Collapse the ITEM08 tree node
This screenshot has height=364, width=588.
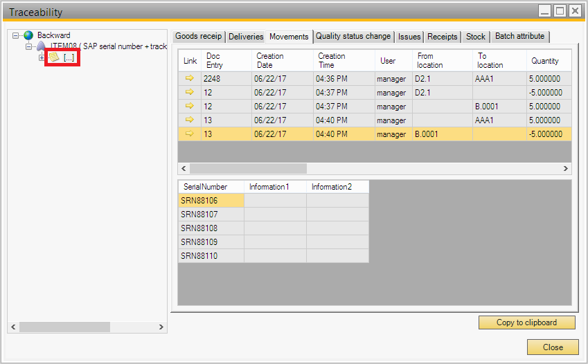tap(28, 46)
